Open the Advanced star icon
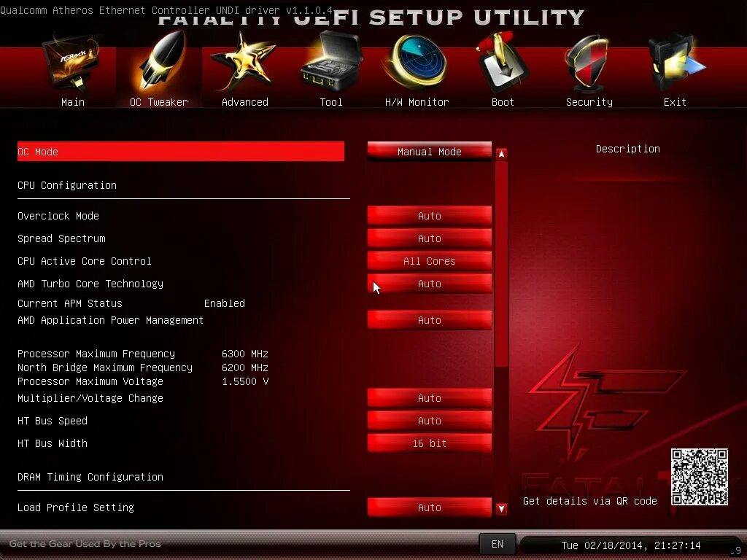The width and height of the screenshot is (747, 560). pyautogui.click(x=244, y=62)
